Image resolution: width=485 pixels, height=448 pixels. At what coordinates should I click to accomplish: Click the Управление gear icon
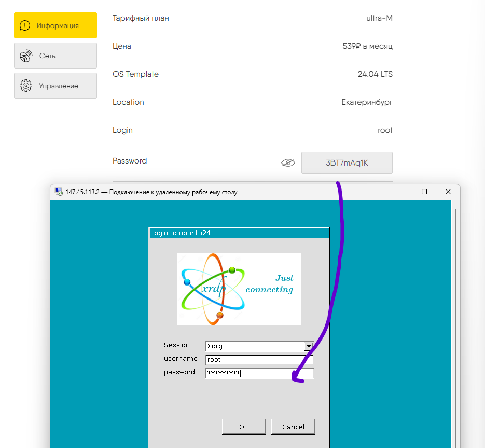tap(26, 86)
